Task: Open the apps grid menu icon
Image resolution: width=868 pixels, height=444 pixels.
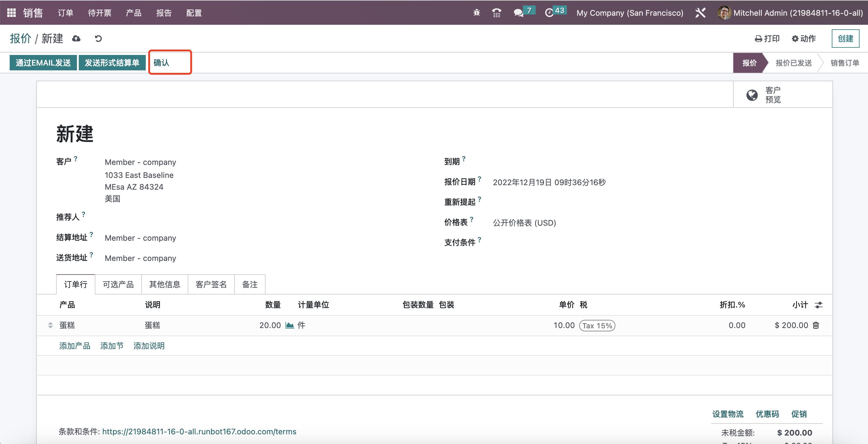Action: tap(11, 13)
